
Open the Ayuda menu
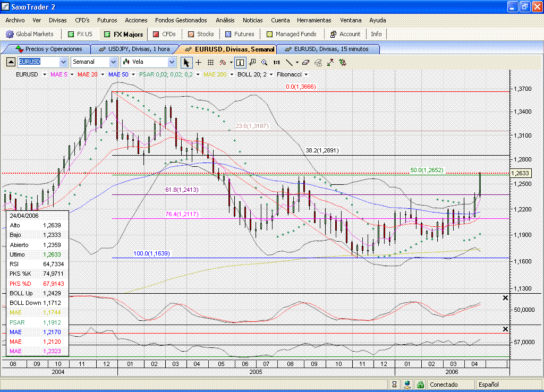[x=378, y=21]
